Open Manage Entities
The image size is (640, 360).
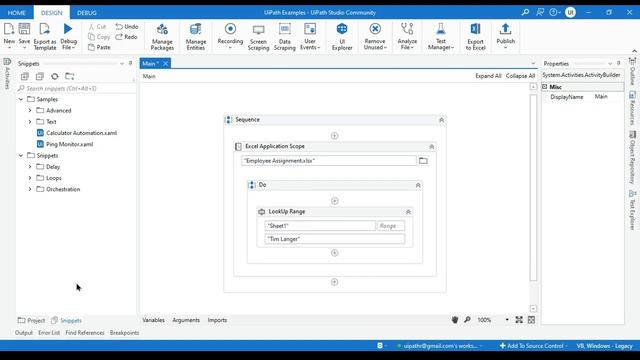196,36
